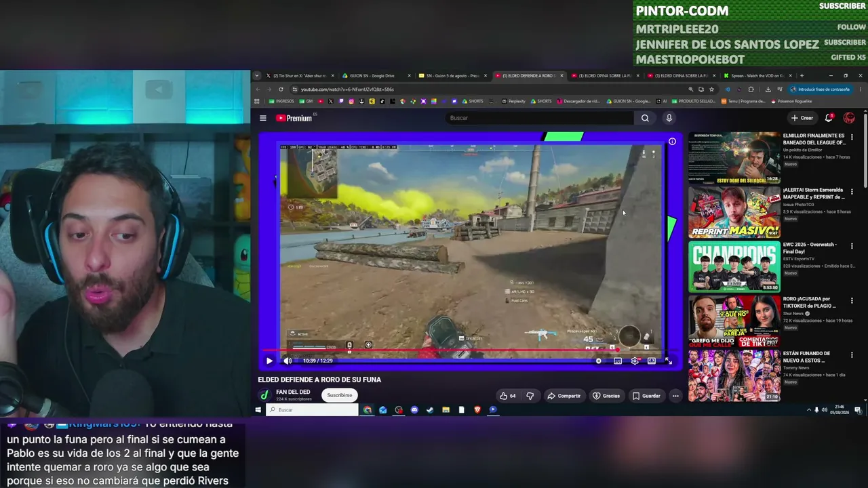
Task: Open the REPRINT MASIVO Storm Esmeralda thumbnail
Action: coord(734,212)
